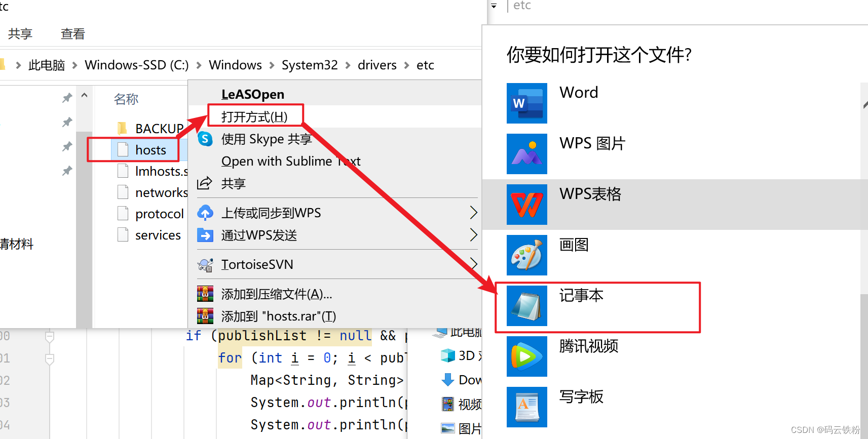This screenshot has width=868, height=439.
Task: Click the Word app icon
Action: (x=527, y=103)
